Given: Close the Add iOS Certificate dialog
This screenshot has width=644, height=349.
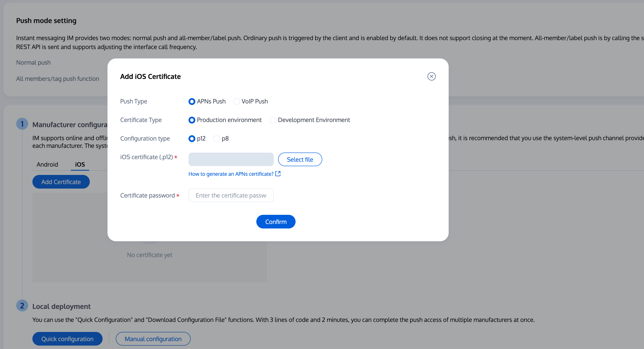Looking at the screenshot, I should [431, 76].
